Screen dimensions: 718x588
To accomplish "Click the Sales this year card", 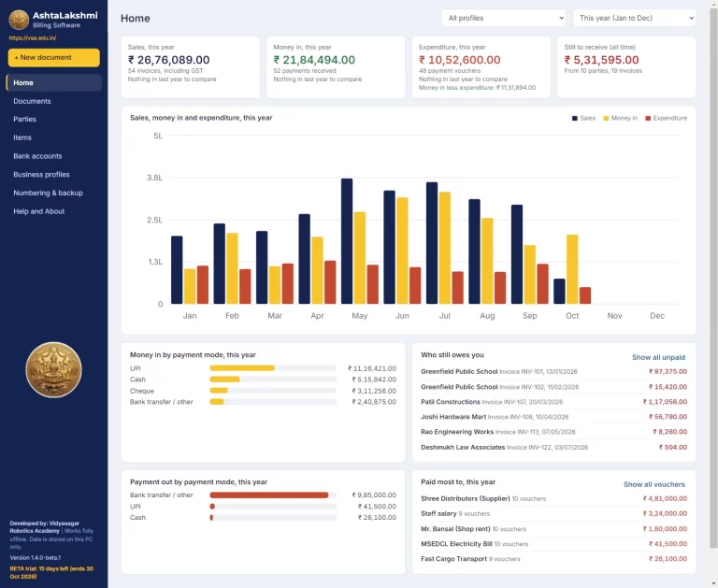I will [191, 67].
